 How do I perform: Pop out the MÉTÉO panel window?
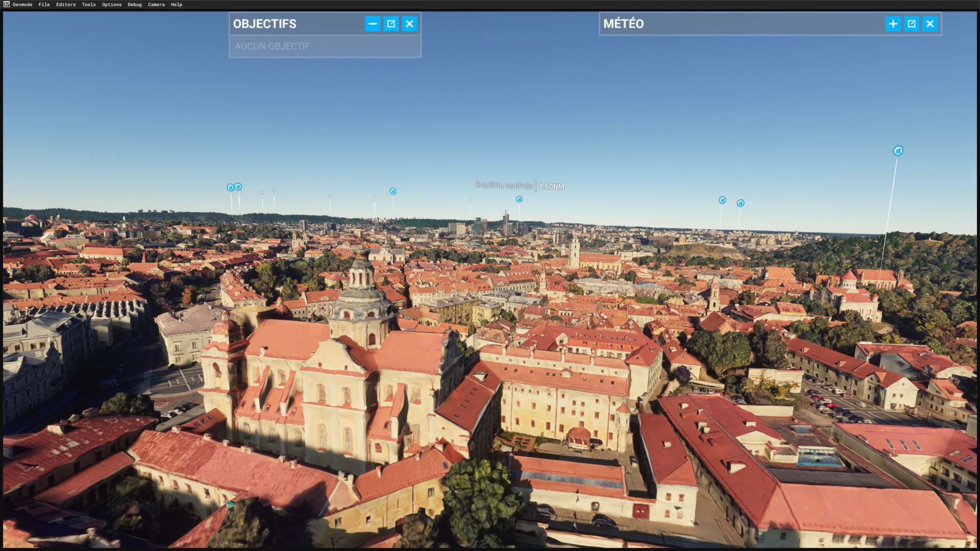[x=912, y=24]
